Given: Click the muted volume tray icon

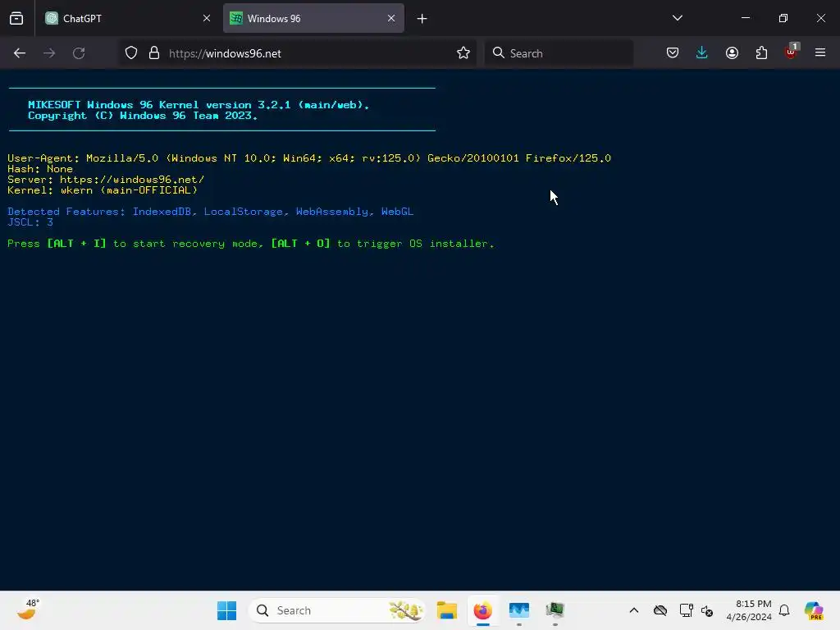Looking at the screenshot, I should (707, 610).
